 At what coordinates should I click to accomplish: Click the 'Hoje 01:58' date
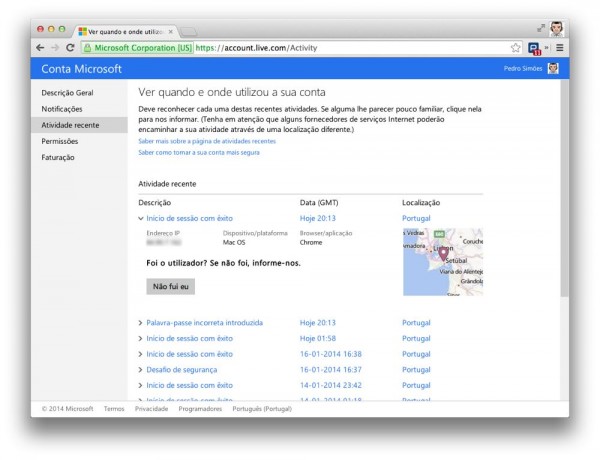318,338
